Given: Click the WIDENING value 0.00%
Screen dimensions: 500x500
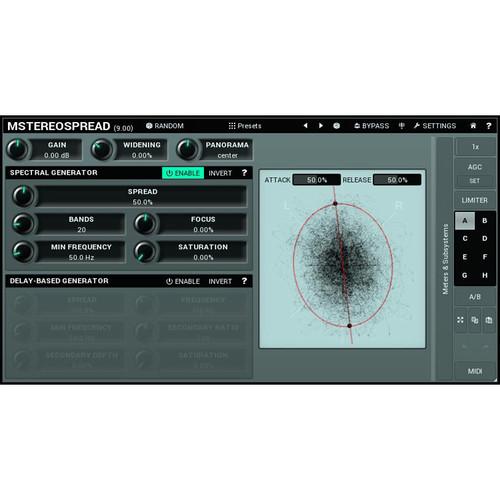Looking at the screenshot, I should point(142,155).
